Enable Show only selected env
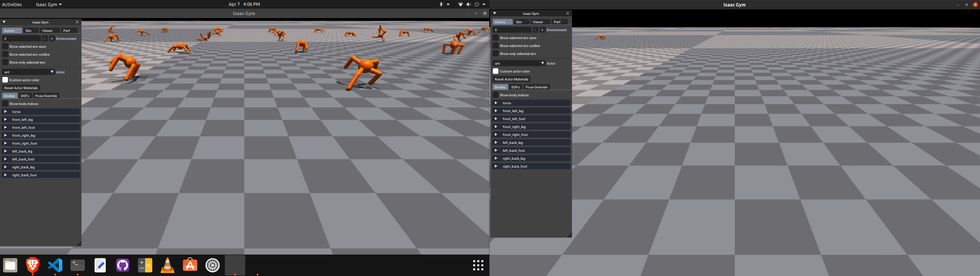 5,62
